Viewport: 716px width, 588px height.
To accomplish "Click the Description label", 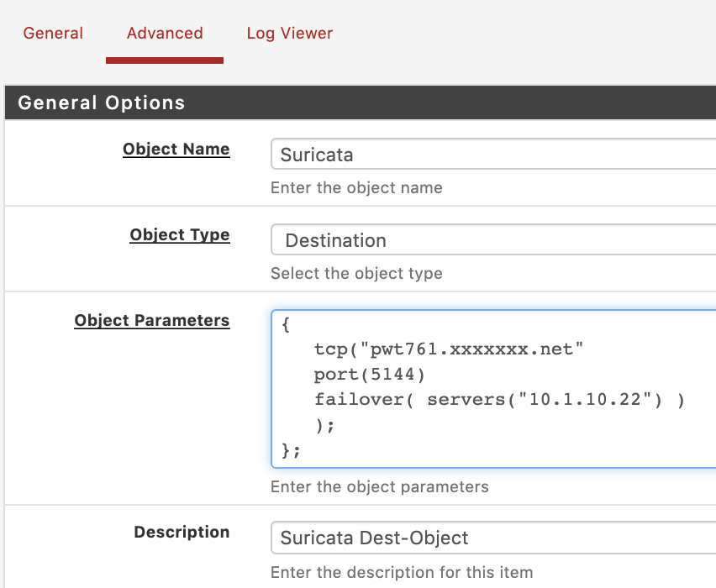I will click(182, 533).
